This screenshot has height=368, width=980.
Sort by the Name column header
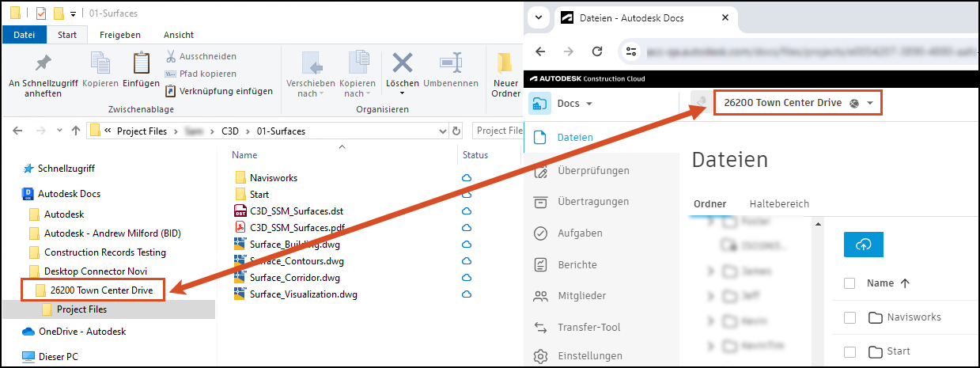244,155
